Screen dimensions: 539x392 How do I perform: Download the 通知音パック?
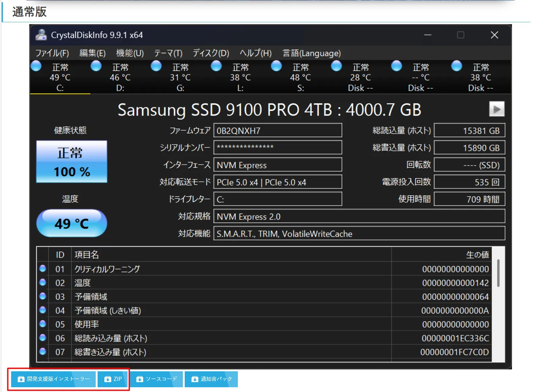click(211, 379)
